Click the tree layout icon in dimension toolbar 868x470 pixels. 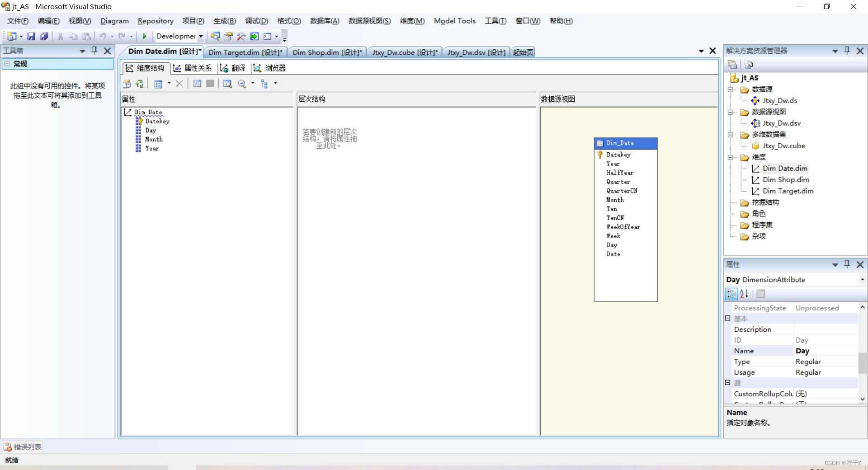coord(264,84)
